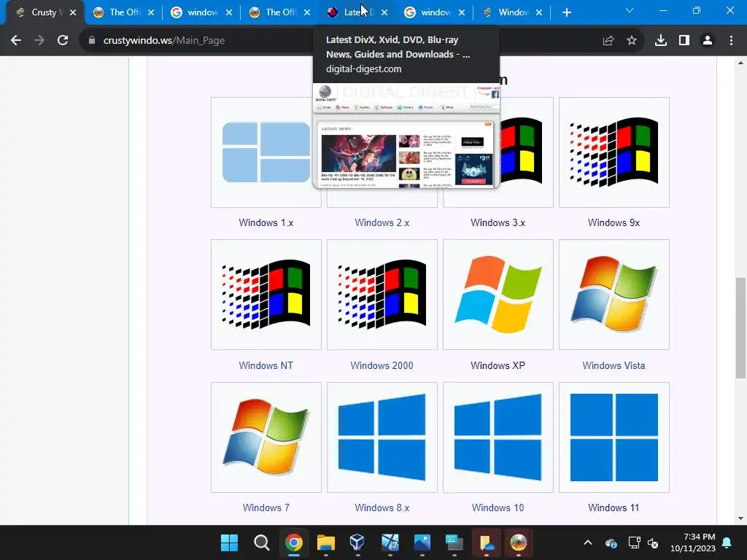The image size is (747, 560).
Task: Show hidden system tray icons
Action: (588, 542)
